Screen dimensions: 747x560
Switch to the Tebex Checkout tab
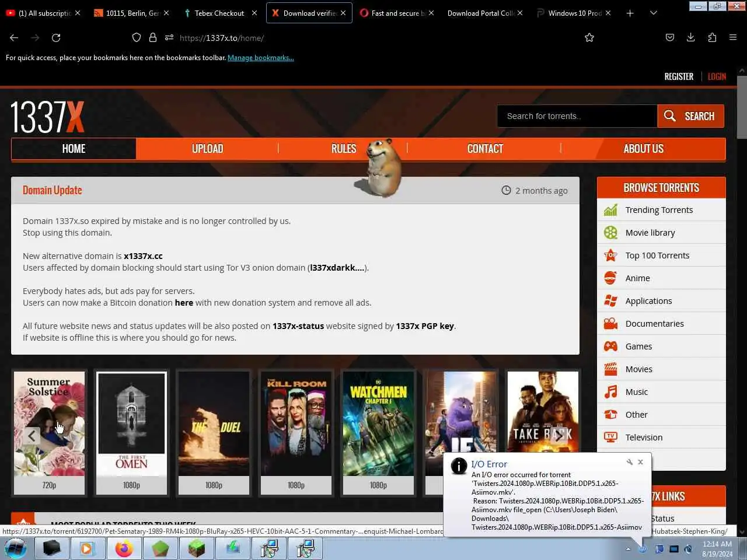tap(219, 13)
